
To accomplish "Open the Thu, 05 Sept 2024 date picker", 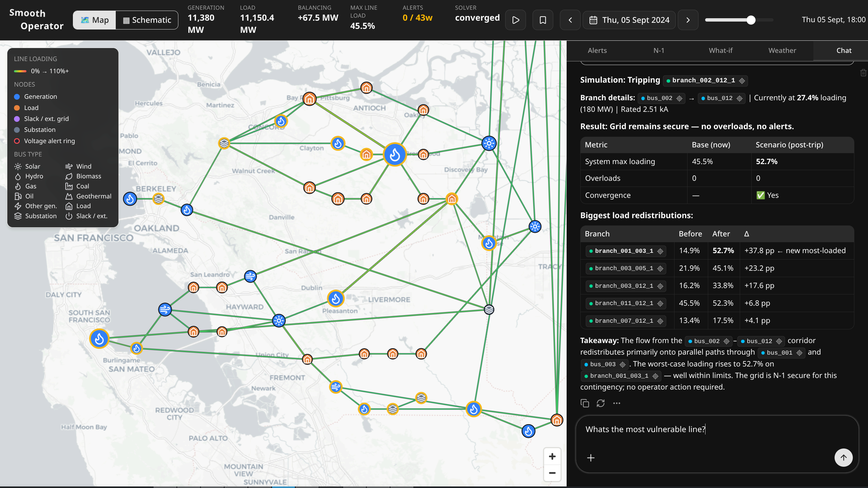I will tap(629, 20).
